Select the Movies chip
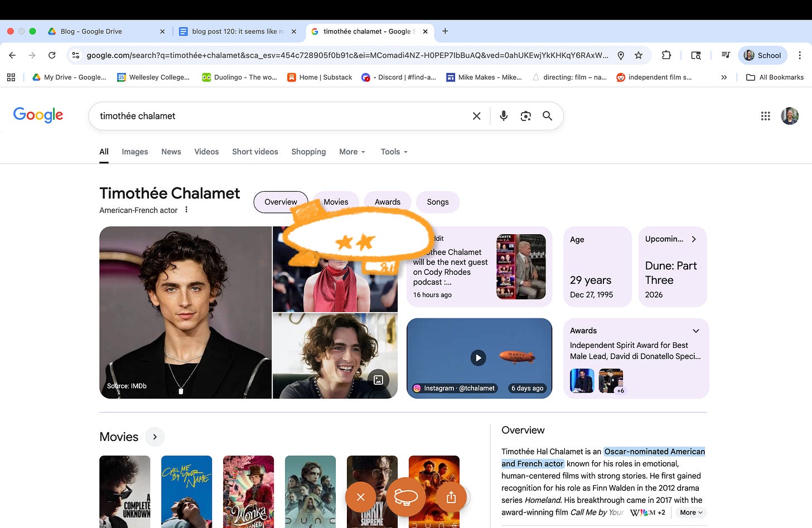Image resolution: width=812 pixels, height=528 pixels. 336,202
